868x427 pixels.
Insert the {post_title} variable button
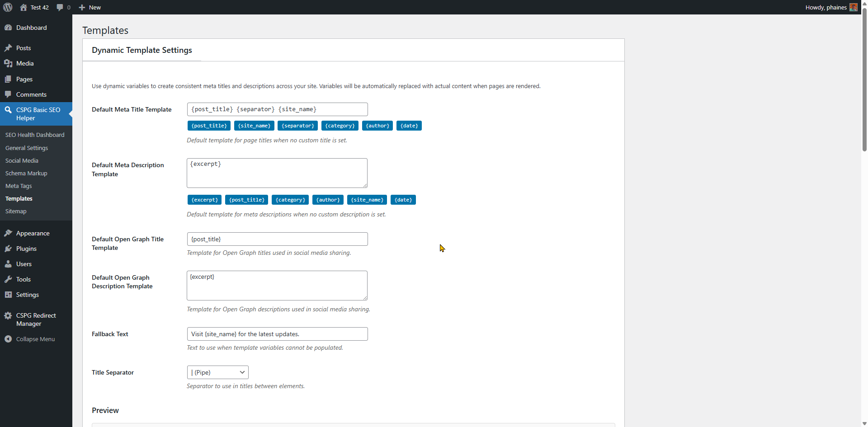pos(209,126)
